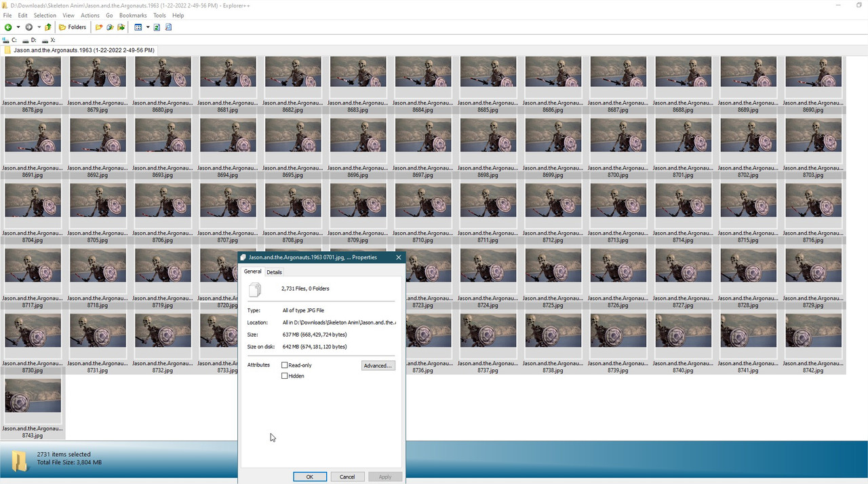Click the Size on disk 642 MB text
Image resolution: width=868 pixels, height=484 pixels.
coord(315,347)
